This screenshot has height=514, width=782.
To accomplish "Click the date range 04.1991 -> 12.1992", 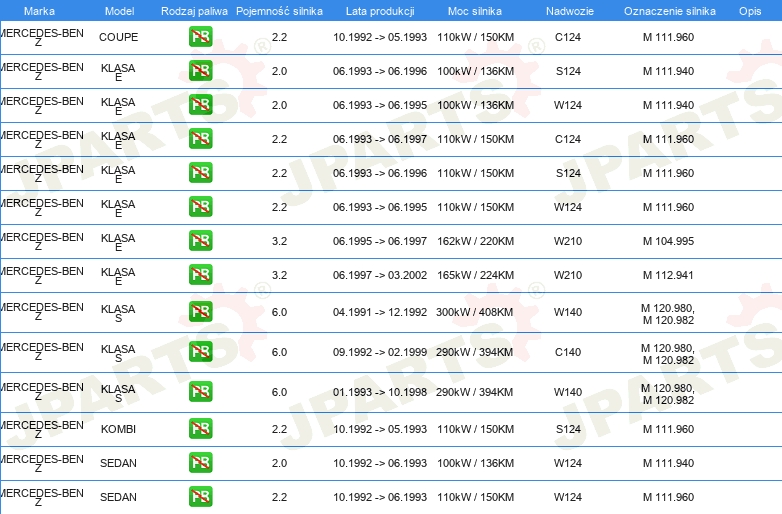I will (380, 312).
